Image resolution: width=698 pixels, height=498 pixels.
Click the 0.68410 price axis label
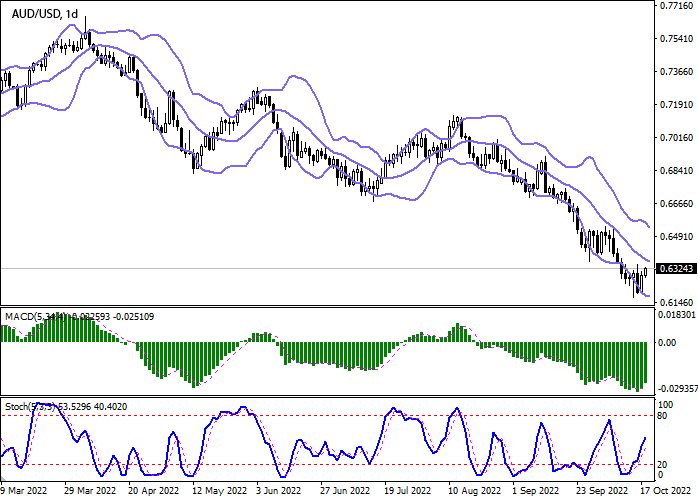click(x=677, y=171)
